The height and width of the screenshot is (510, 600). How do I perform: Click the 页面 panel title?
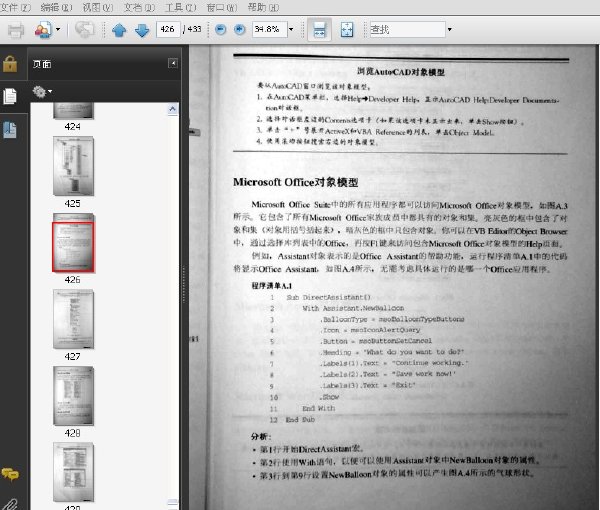(x=42, y=64)
